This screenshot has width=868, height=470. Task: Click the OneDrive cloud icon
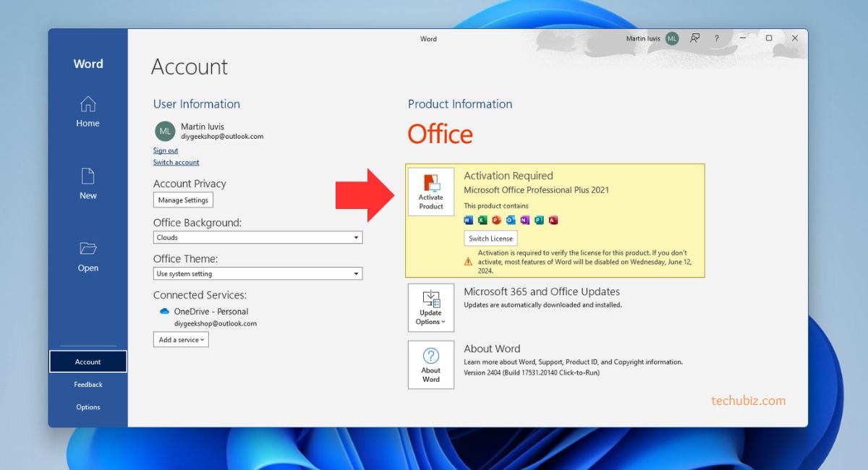click(x=164, y=312)
